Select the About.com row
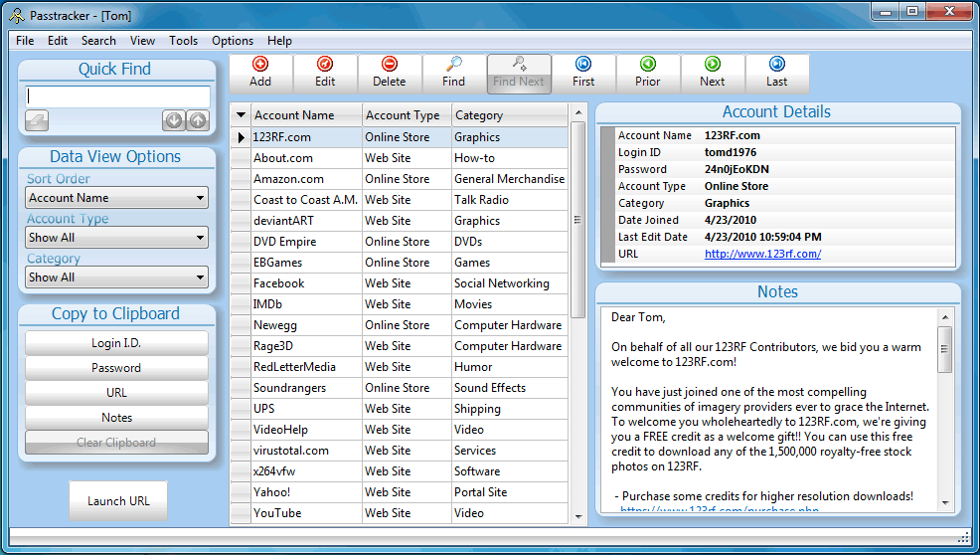 [x=400, y=158]
